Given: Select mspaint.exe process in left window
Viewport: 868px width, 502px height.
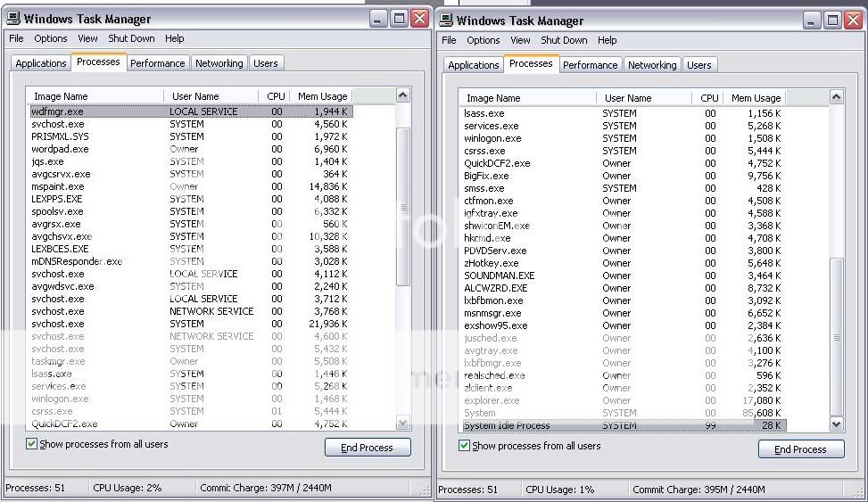Looking at the screenshot, I should point(191,186).
